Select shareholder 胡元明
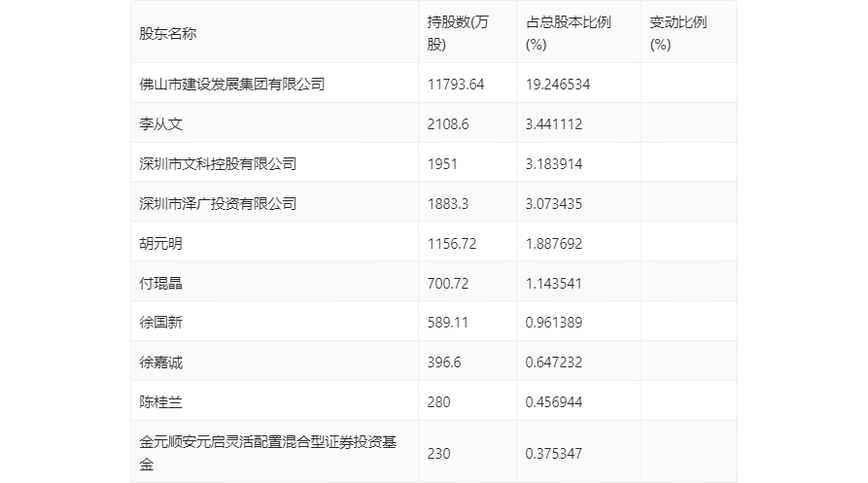Viewport: 868px width, 483px height. pyautogui.click(x=160, y=243)
